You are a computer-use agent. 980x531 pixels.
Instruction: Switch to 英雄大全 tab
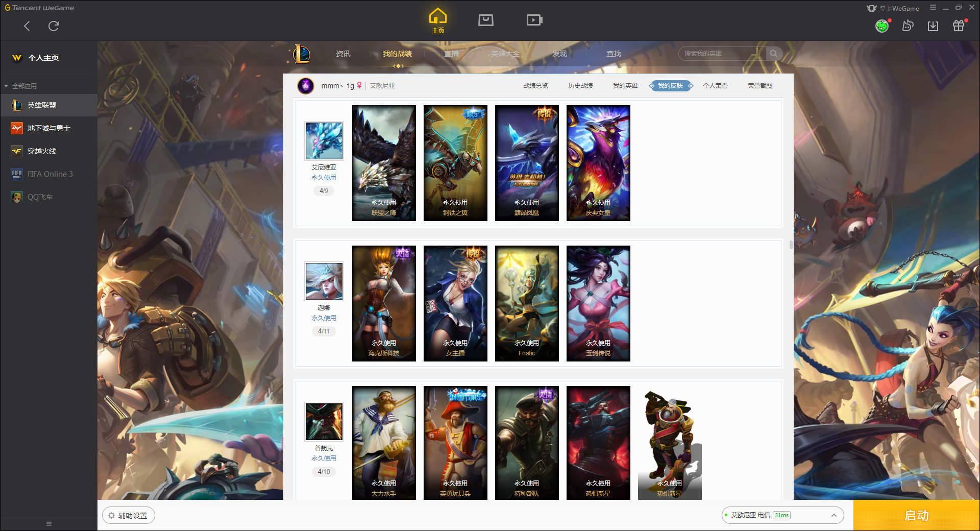(505, 54)
